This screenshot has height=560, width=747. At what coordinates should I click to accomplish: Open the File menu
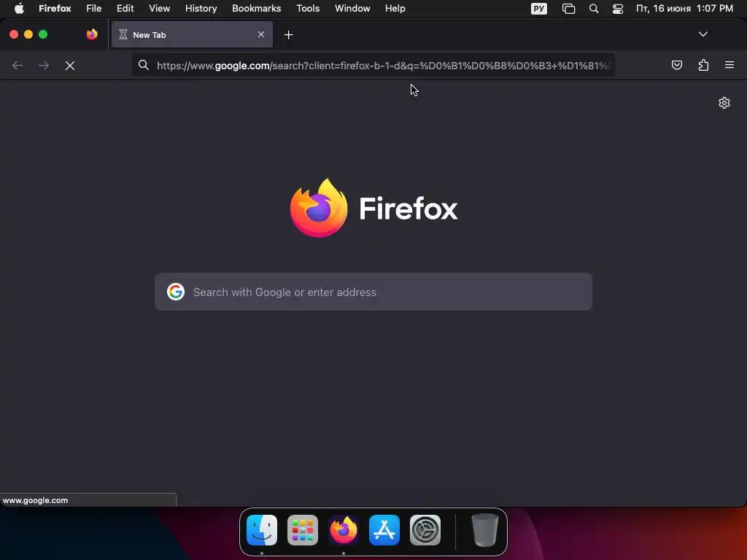tap(94, 9)
